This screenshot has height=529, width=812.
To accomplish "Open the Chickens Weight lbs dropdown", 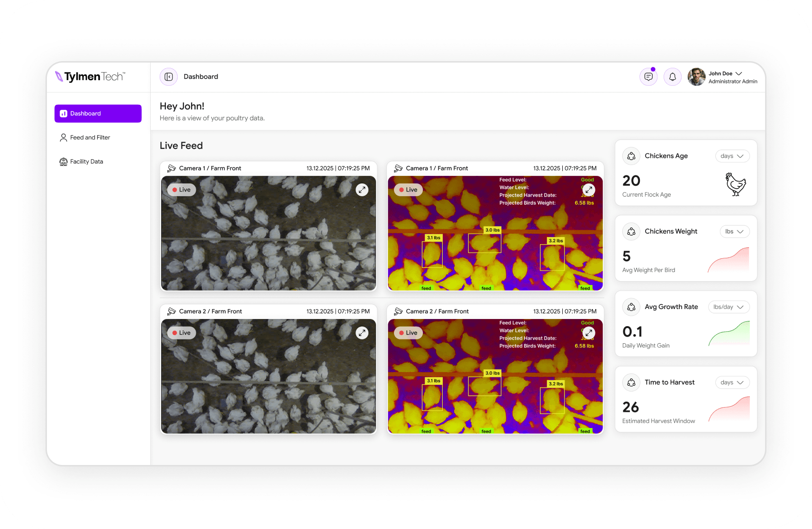I will (x=735, y=231).
